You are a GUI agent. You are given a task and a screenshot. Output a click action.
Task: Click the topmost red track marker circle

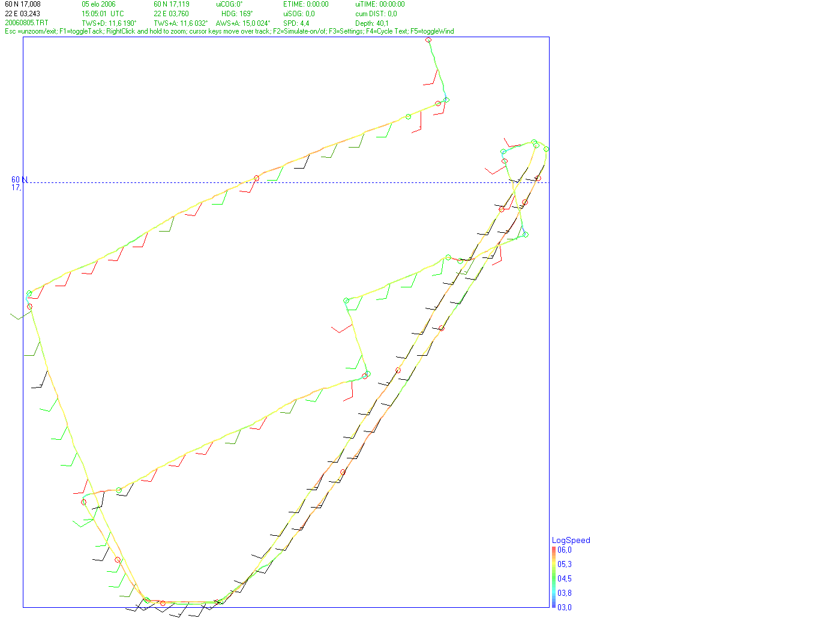coord(428,40)
